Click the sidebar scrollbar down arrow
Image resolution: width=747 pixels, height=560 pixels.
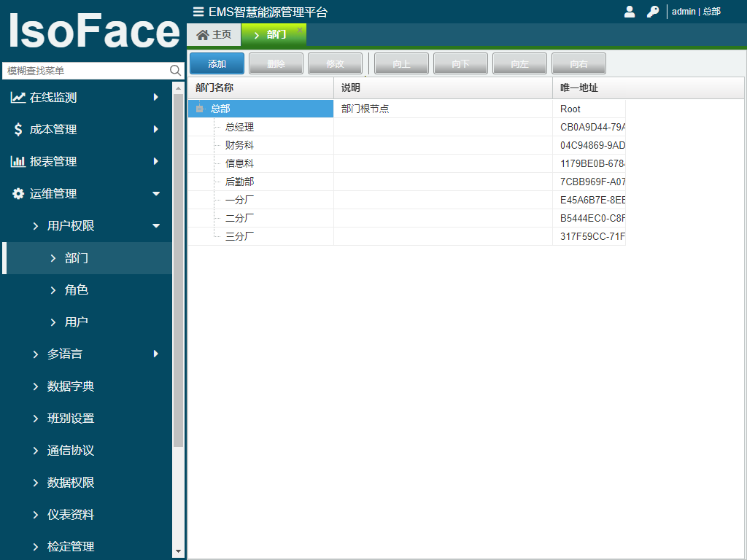click(x=178, y=551)
